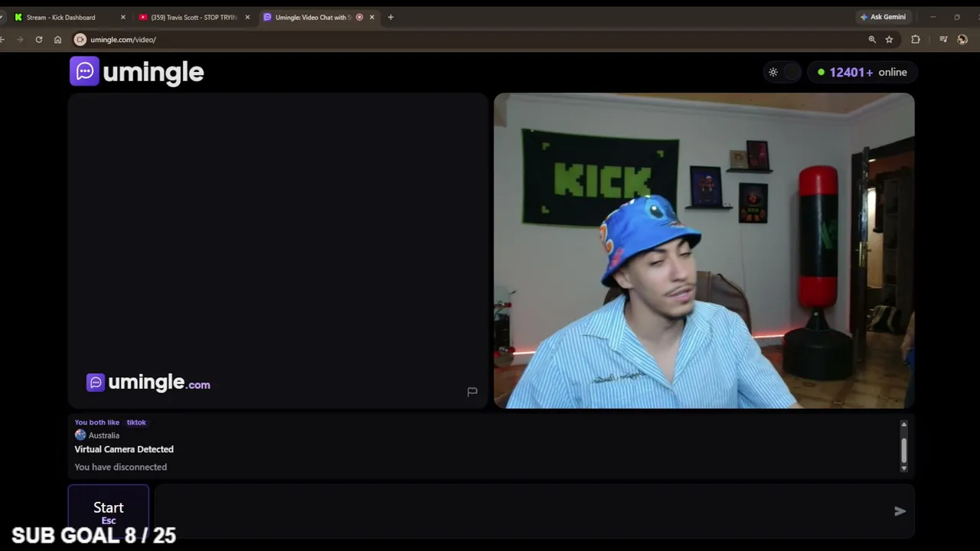
Task: Click the Australia country label in chat
Action: pyautogui.click(x=104, y=435)
